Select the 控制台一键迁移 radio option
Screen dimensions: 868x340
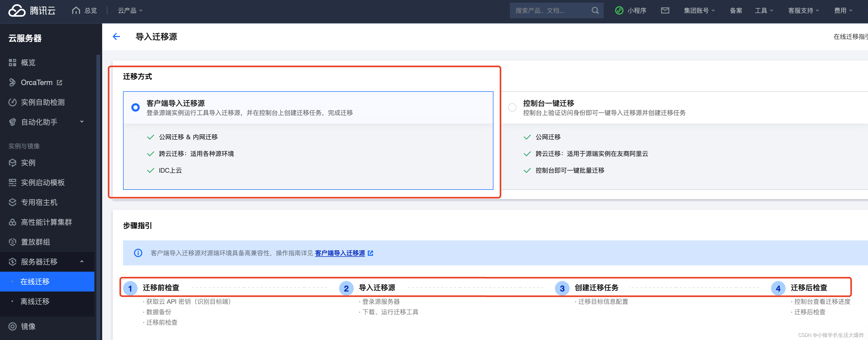(512, 107)
